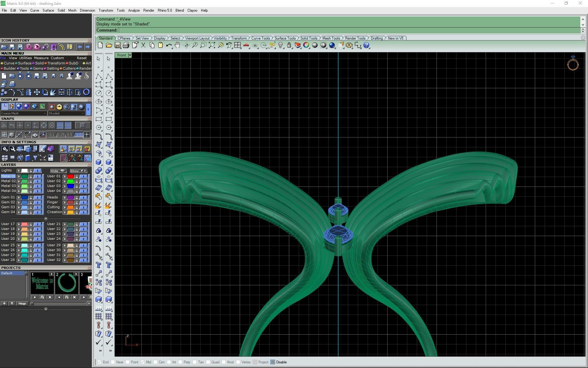This screenshot has height=368, width=588.
Task: Switch to the Surface Tools tab
Action: click(x=285, y=38)
